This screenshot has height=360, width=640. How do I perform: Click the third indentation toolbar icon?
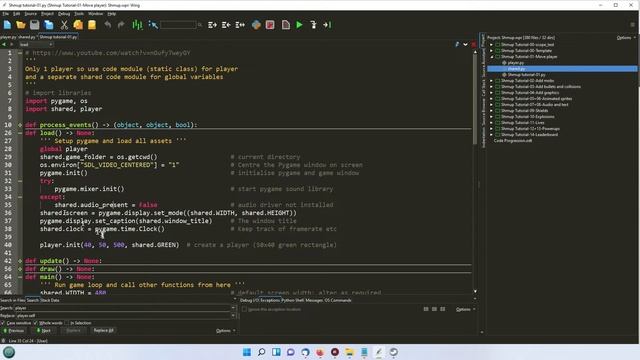pos(240,25)
